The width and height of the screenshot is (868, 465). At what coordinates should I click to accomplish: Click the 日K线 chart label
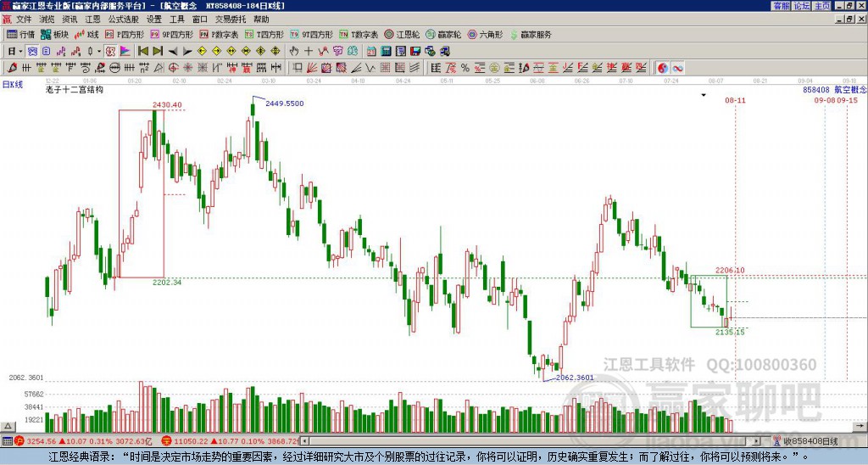[x=13, y=85]
